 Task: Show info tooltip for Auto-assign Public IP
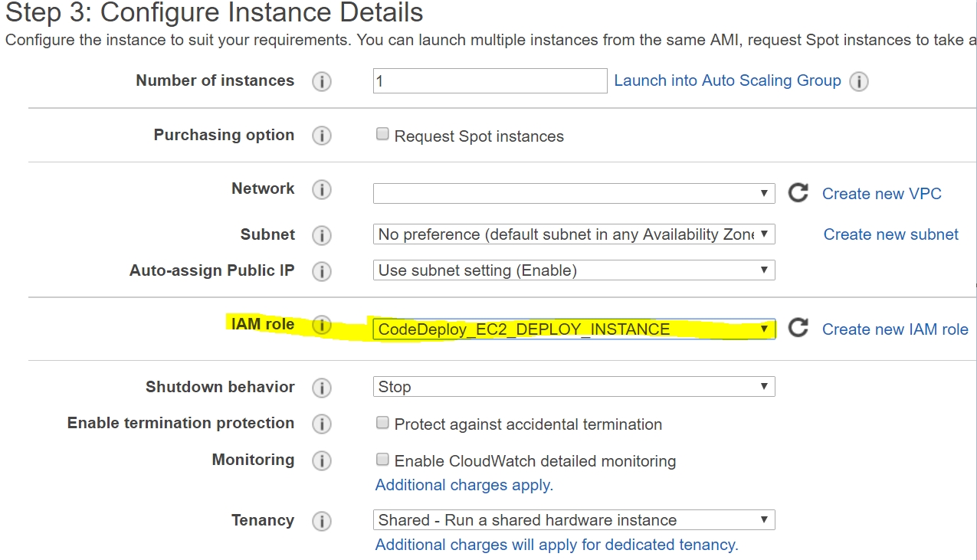(x=322, y=271)
